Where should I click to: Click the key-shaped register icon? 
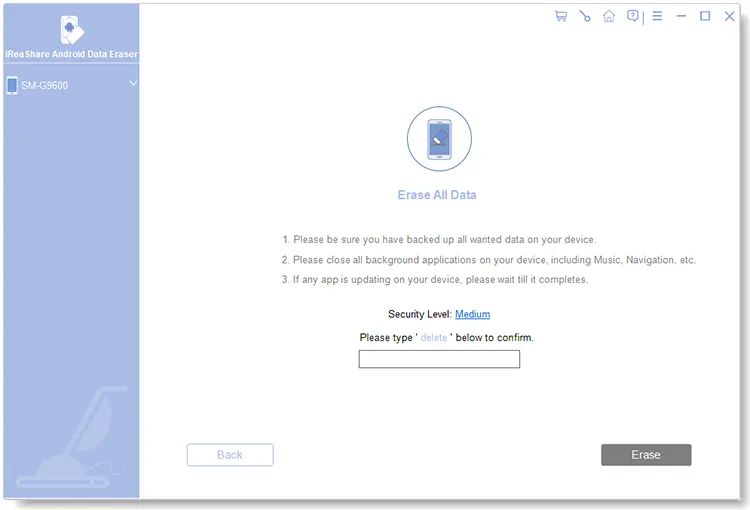click(585, 16)
